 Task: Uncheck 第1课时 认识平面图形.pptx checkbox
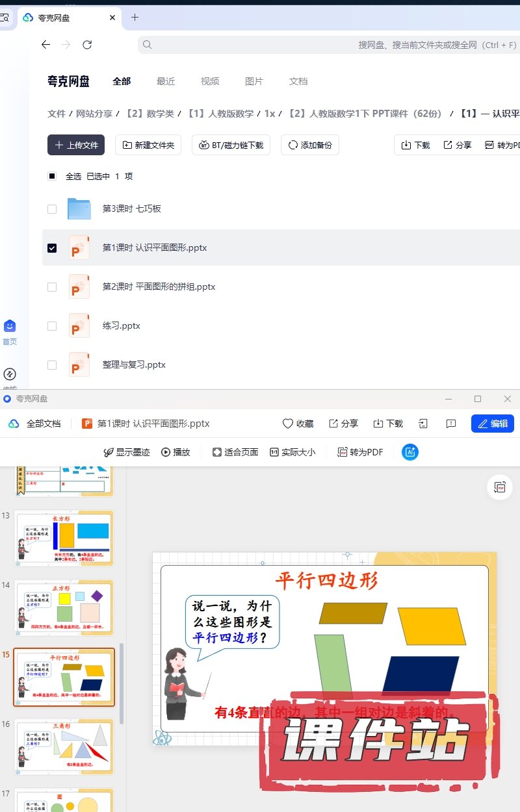52,247
